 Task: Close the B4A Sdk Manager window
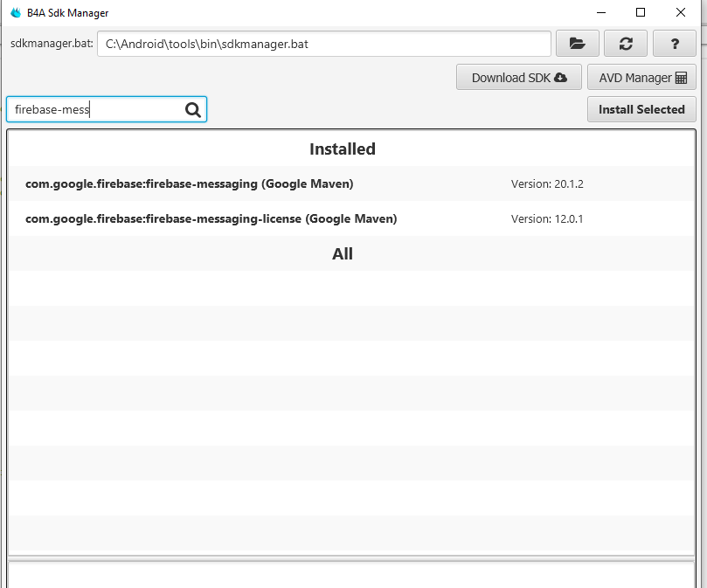pos(681,12)
